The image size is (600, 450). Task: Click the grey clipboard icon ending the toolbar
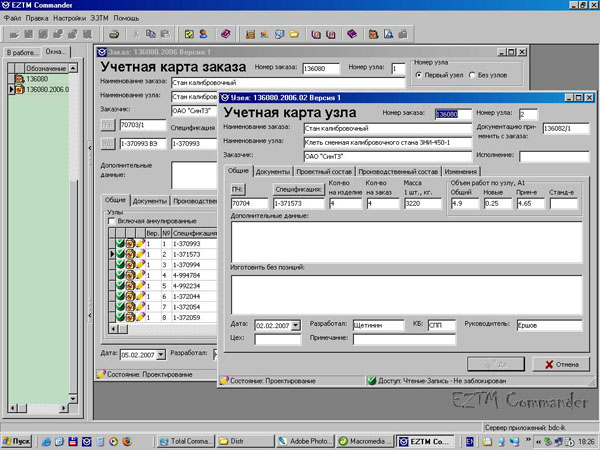tap(403, 34)
